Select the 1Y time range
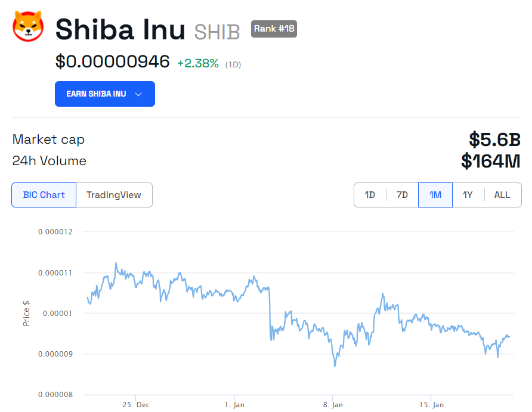 468,195
